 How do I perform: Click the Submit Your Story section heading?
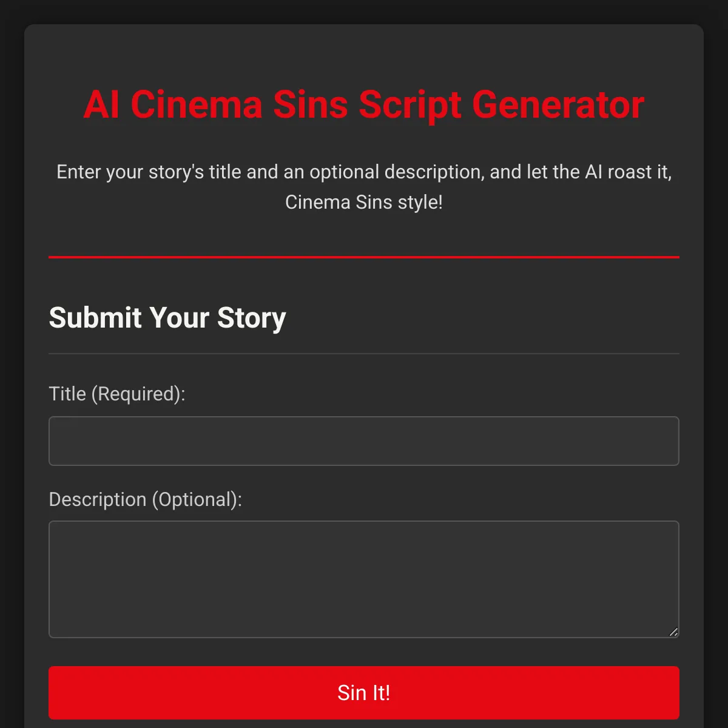(x=167, y=317)
